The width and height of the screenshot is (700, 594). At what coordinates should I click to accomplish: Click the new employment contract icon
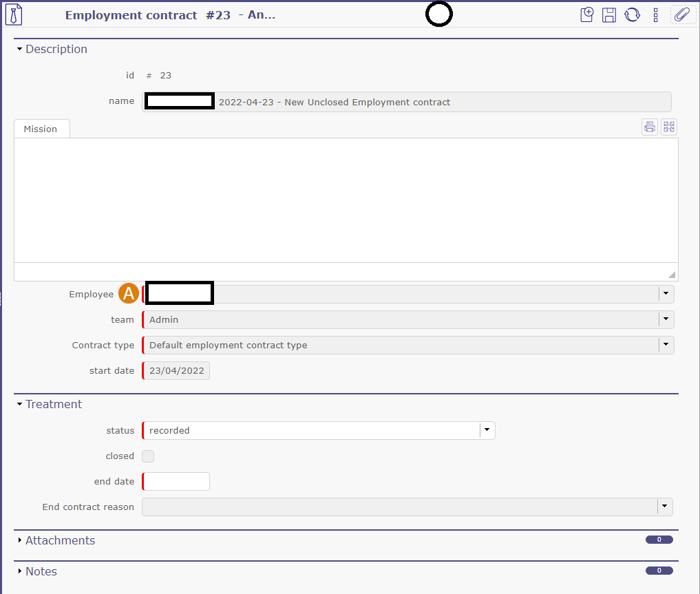point(586,15)
